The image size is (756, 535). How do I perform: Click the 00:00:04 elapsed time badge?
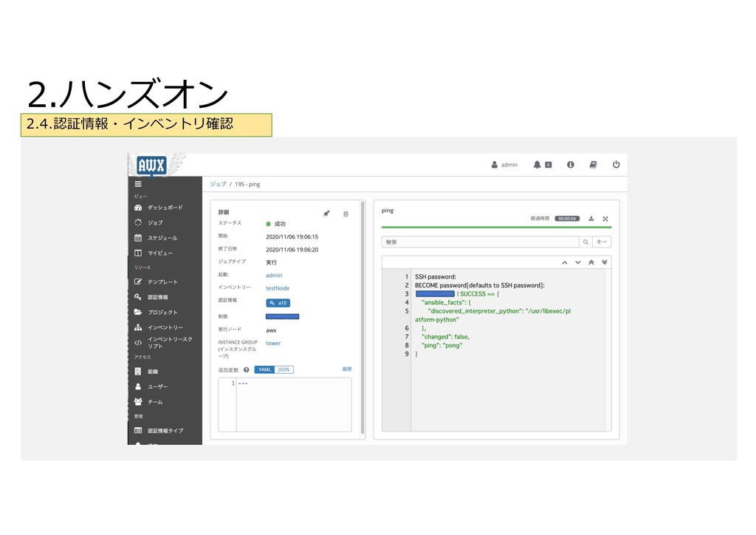coord(567,219)
